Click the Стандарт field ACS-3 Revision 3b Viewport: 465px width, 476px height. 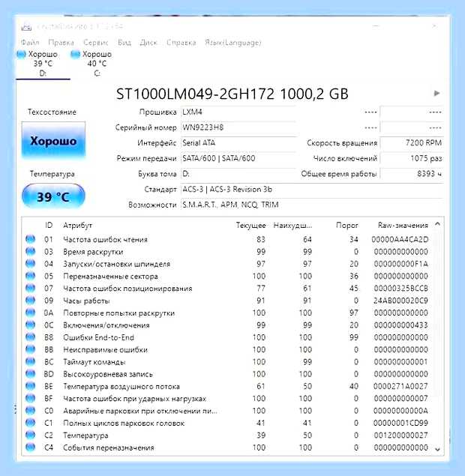[311, 190]
